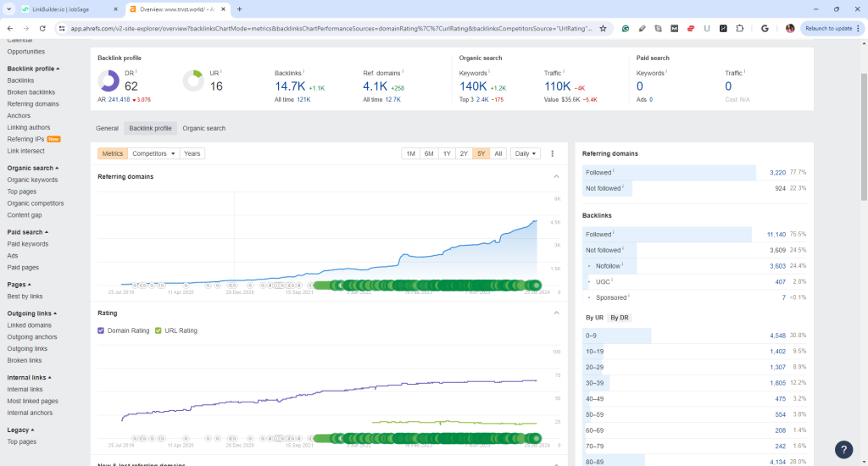The height and width of the screenshot is (466, 868).
Task: Bookmark this page with the star icon
Action: 603,28
